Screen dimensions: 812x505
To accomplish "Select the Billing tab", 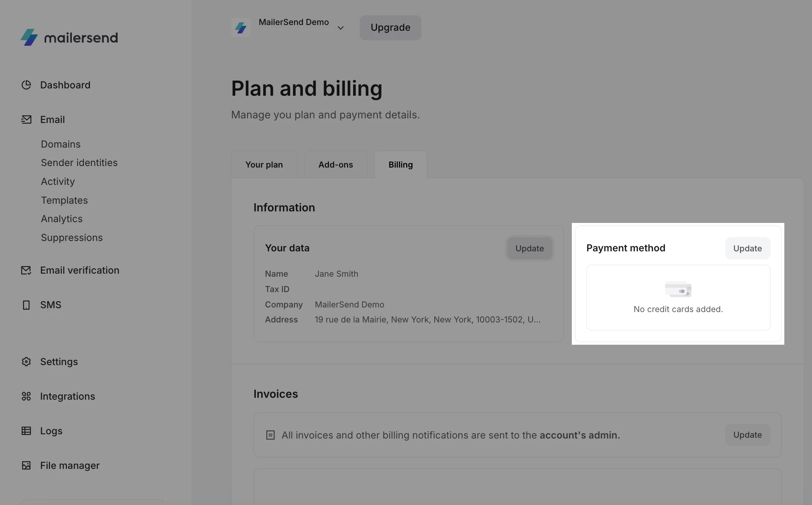I will click(x=400, y=164).
